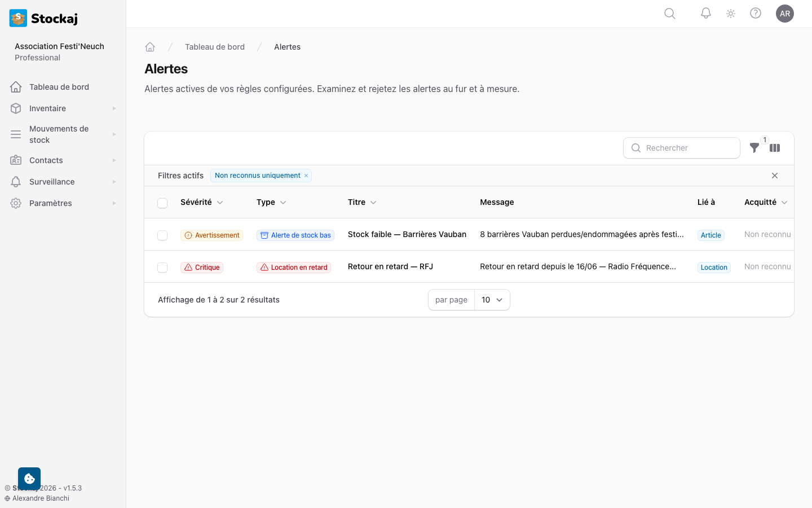Open the help question mark icon
The width and height of the screenshot is (812, 508).
(x=756, y=14)
